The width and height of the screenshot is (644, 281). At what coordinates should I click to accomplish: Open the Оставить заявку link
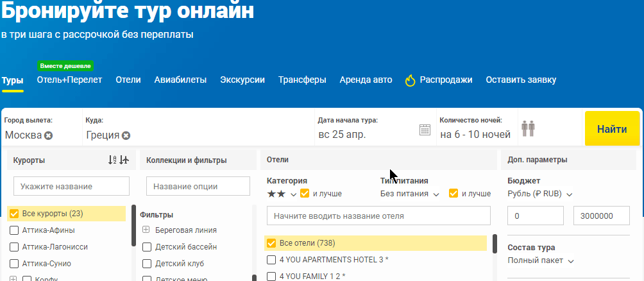[x=521, y=80]
